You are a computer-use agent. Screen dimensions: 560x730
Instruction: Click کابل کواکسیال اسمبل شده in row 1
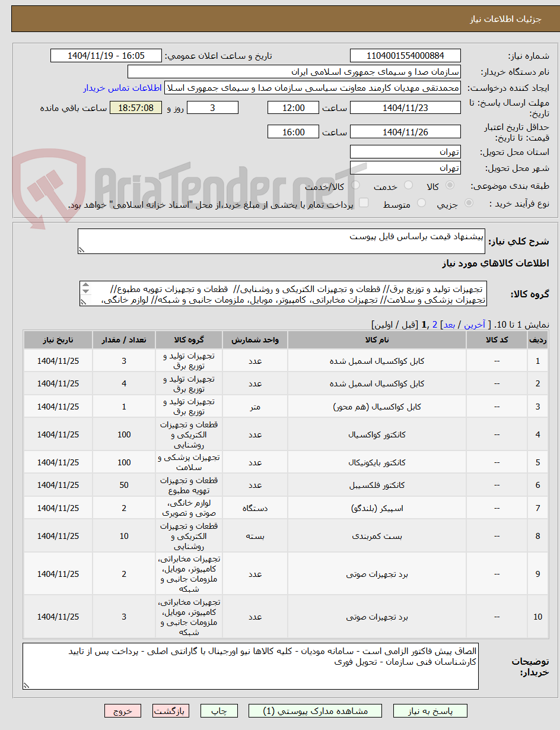tap(377, 361)
